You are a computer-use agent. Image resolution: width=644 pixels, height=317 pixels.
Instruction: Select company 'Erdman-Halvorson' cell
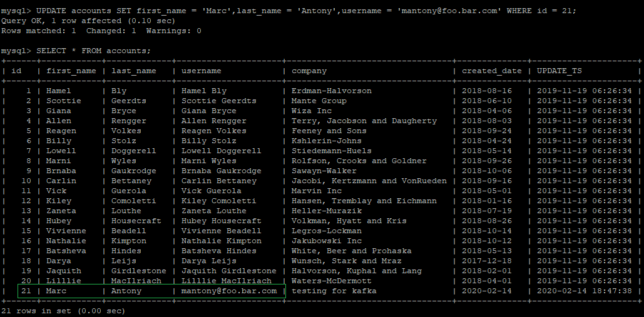(332, 91)
